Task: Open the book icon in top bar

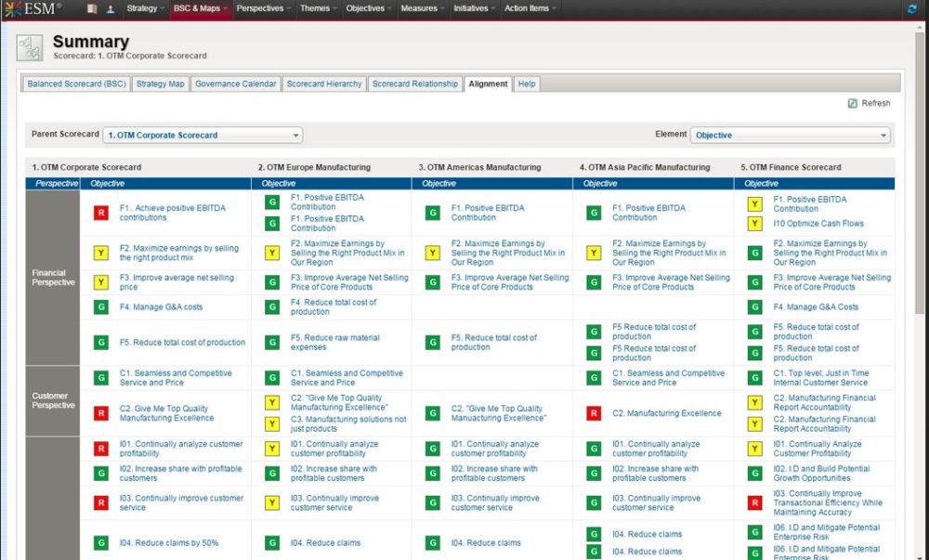Action: 92,8
